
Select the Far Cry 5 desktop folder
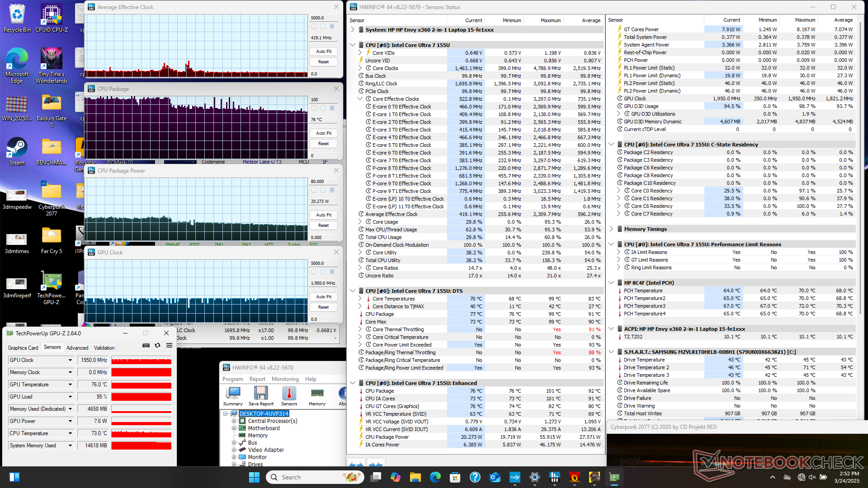coord(52,240)
